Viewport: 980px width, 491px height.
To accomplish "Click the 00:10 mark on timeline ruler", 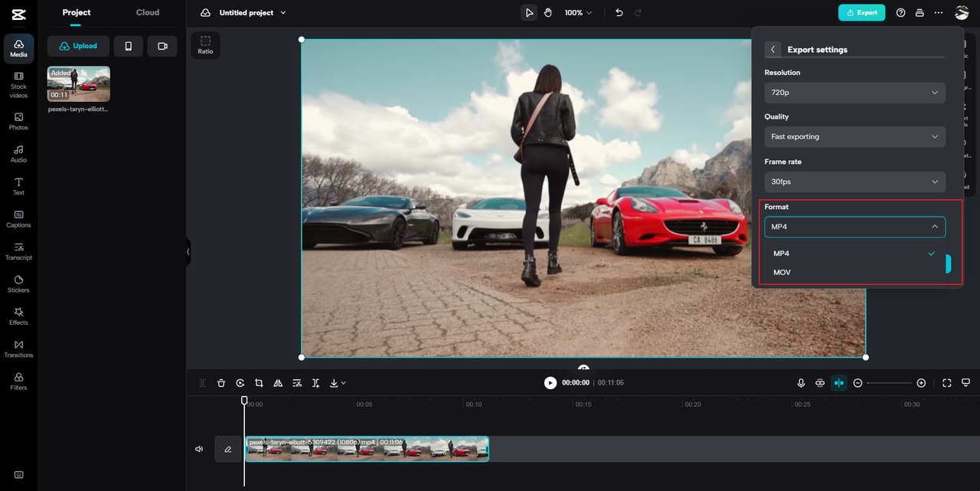I will 473,404.
